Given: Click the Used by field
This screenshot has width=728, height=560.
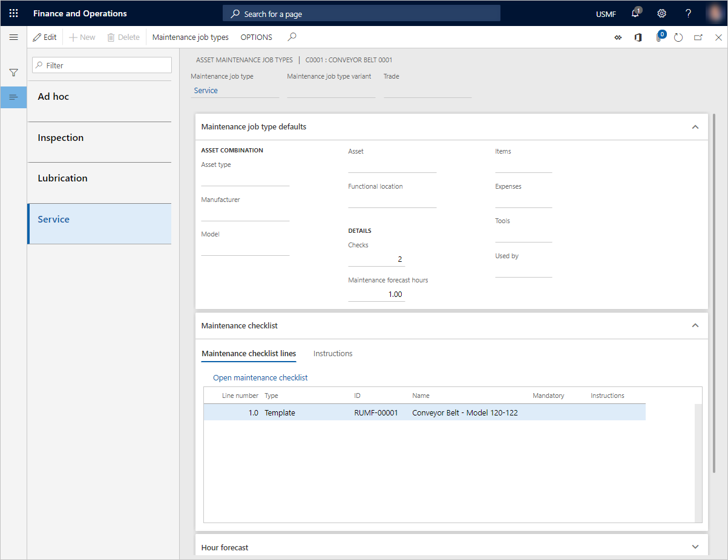Looking at the screenshot, I should (x=523, y=270).
